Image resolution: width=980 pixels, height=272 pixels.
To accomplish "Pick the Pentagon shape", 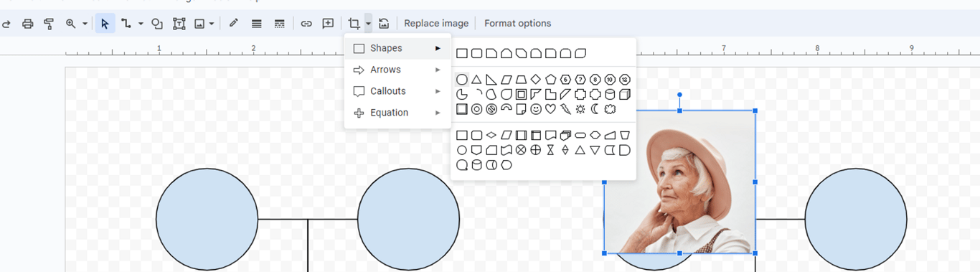I will 551,80.
